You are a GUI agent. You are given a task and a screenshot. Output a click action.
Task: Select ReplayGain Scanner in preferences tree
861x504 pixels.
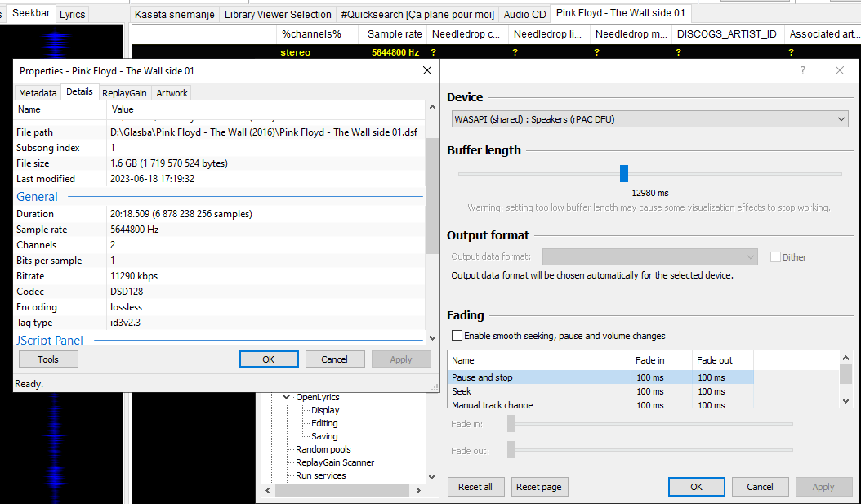[335, 462]
